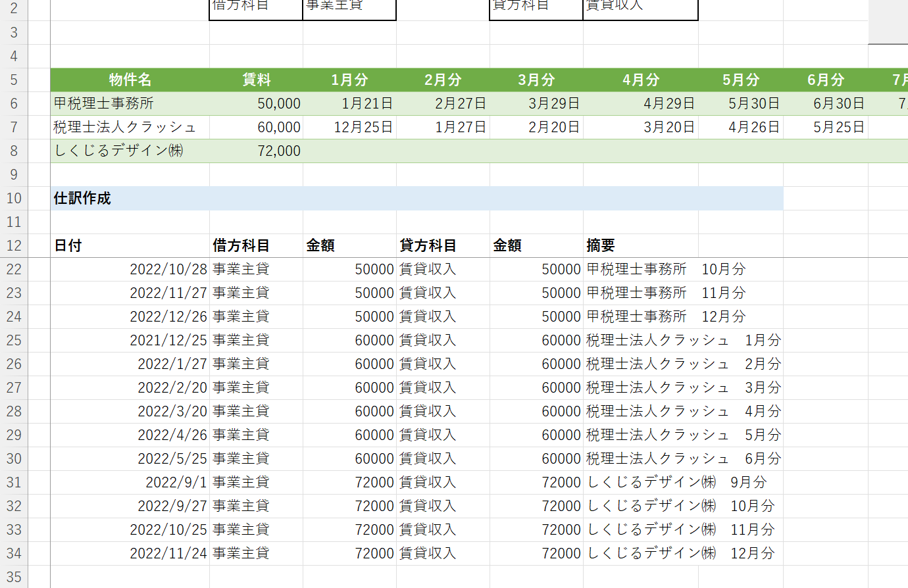Select row header 22
The width and height of the screenshot is (908, 588).
tap(14, 270)
